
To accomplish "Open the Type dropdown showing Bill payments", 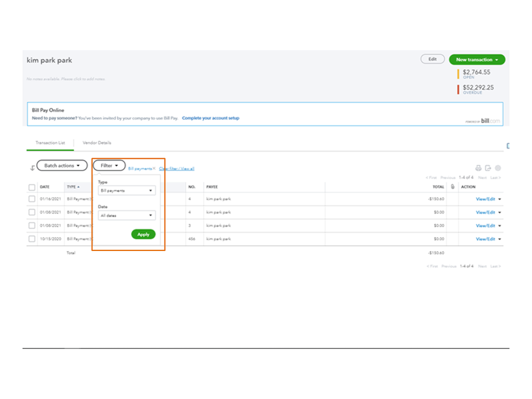I will click(x=127, y=190).
